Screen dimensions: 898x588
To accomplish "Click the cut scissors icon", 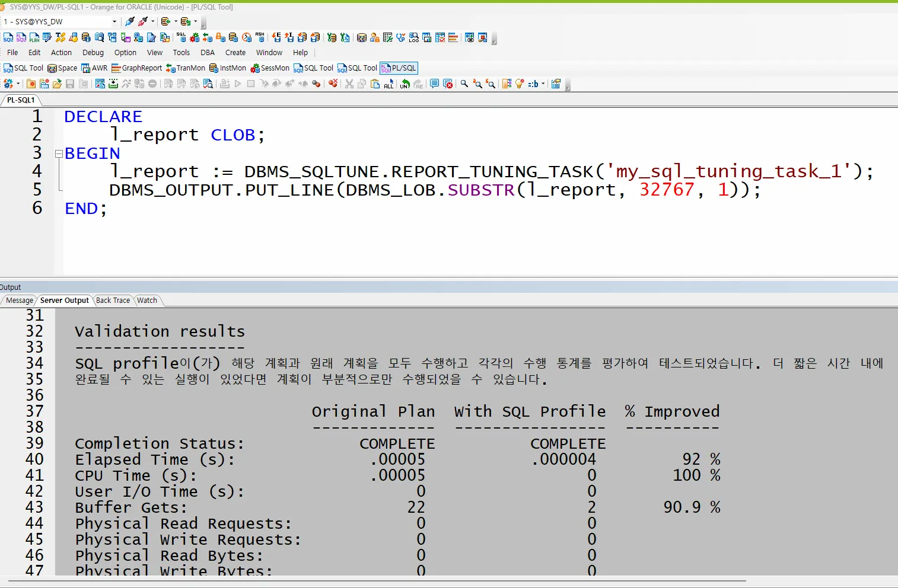I will 349,84.
